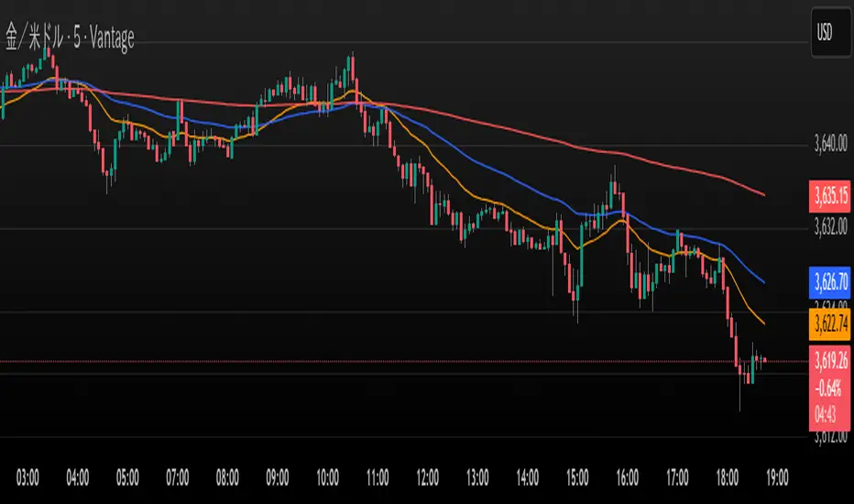Click the chart symbol title 金/米ドル
Image resolution: width=854 pixels, height=504 pixels.
(36, 38)
